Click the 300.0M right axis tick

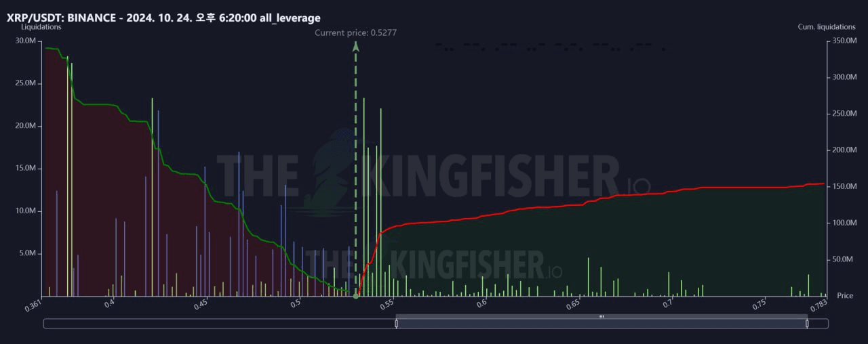[845, 77]
